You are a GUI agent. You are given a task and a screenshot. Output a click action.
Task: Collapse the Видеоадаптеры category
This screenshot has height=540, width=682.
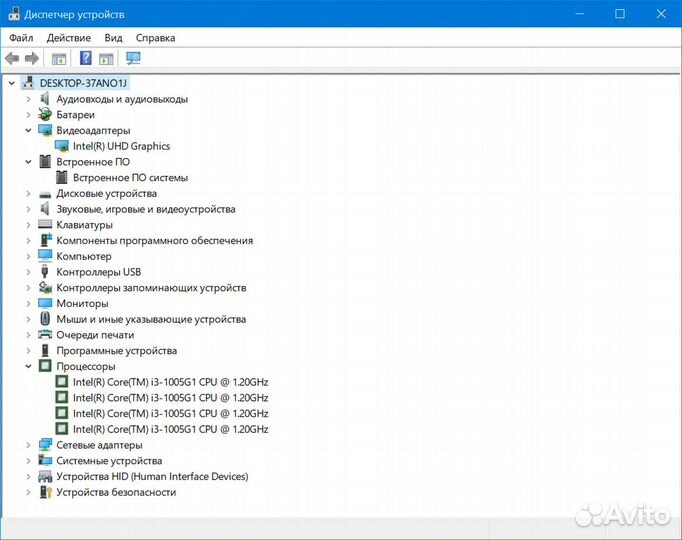[29, 130]
